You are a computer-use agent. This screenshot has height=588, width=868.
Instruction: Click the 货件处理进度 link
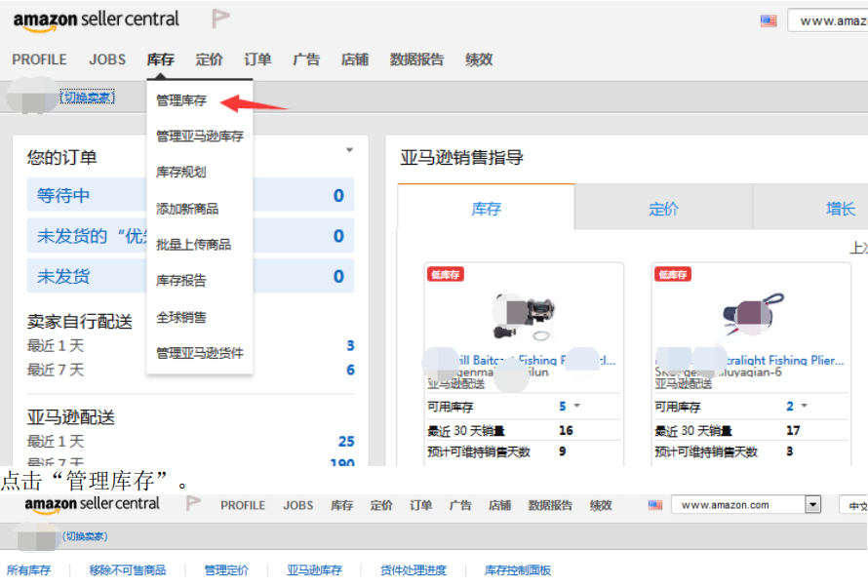[414, 570]
